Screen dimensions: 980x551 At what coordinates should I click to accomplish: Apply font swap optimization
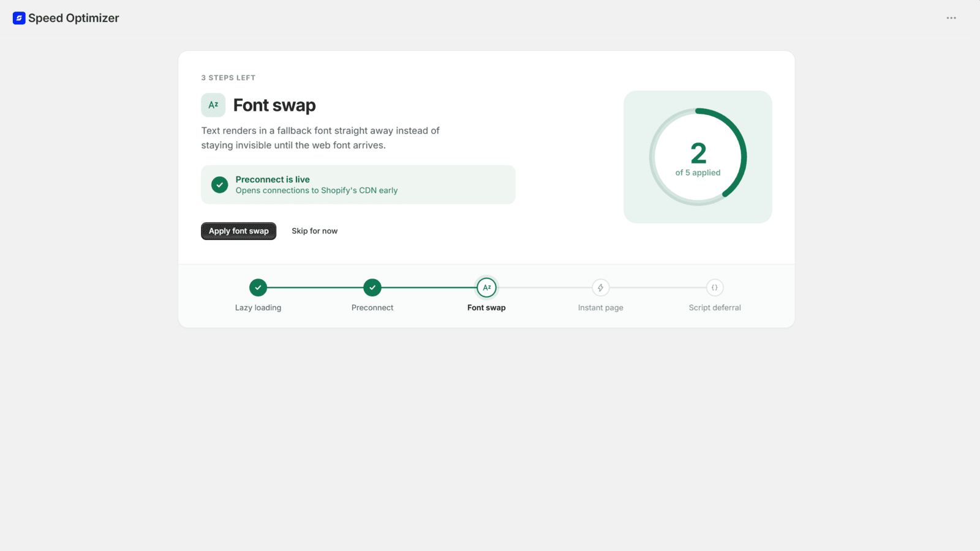coord(239,231)
